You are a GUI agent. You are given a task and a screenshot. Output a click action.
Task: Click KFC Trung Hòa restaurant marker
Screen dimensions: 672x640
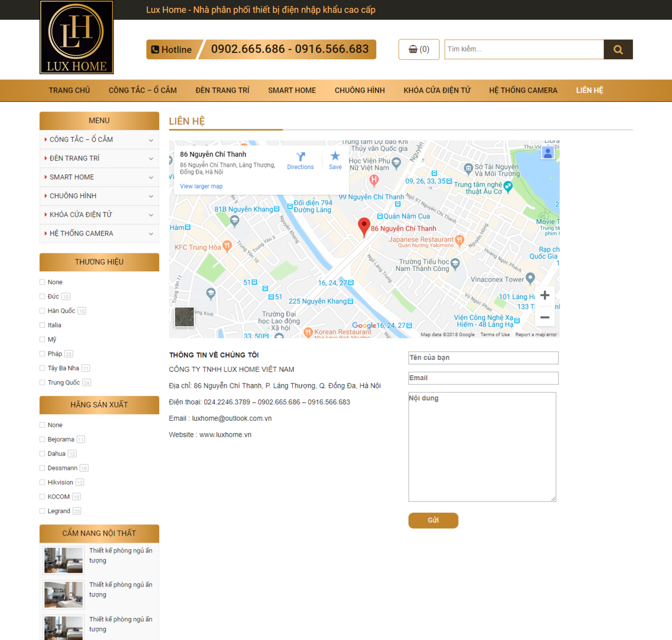(x=227, y=246)
